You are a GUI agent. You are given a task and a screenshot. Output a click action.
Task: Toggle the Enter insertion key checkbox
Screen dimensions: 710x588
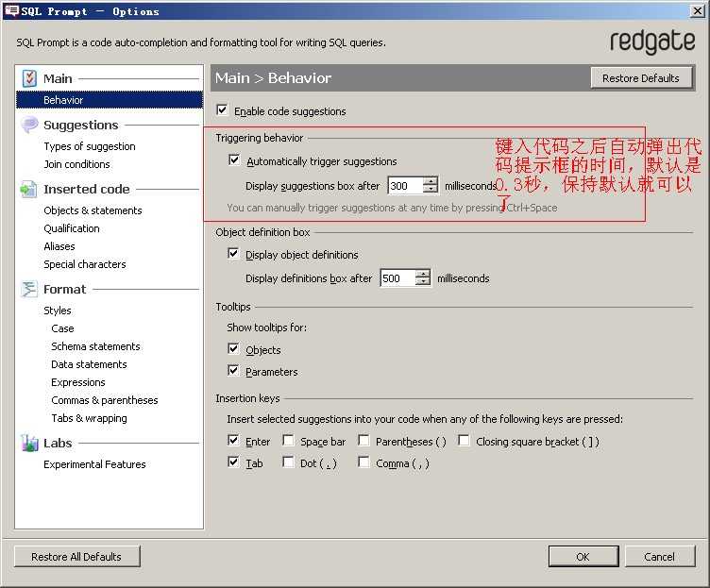point(233,440)
